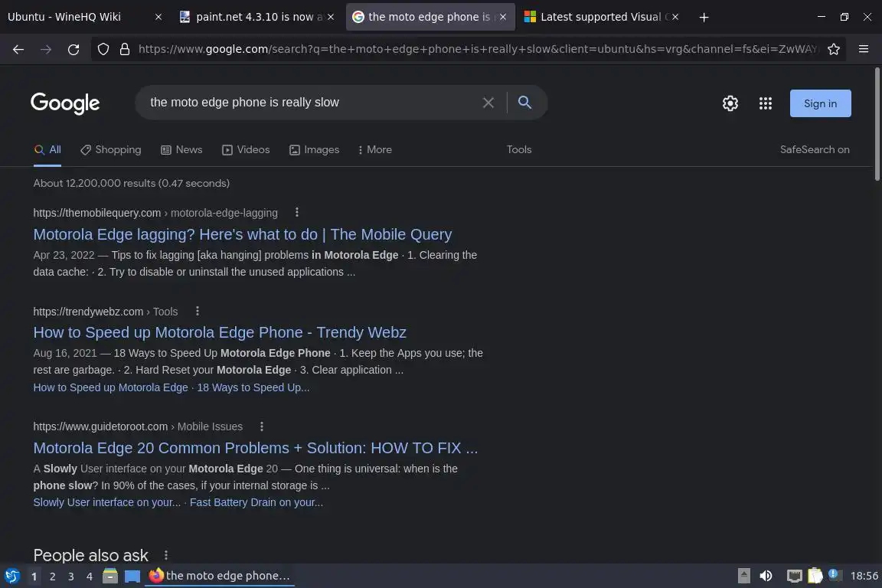Image resolution: width=882 pixels, height=588 pixels.
Task: Open Slowly User interface on your sublink
Action: tap(107, 502)
